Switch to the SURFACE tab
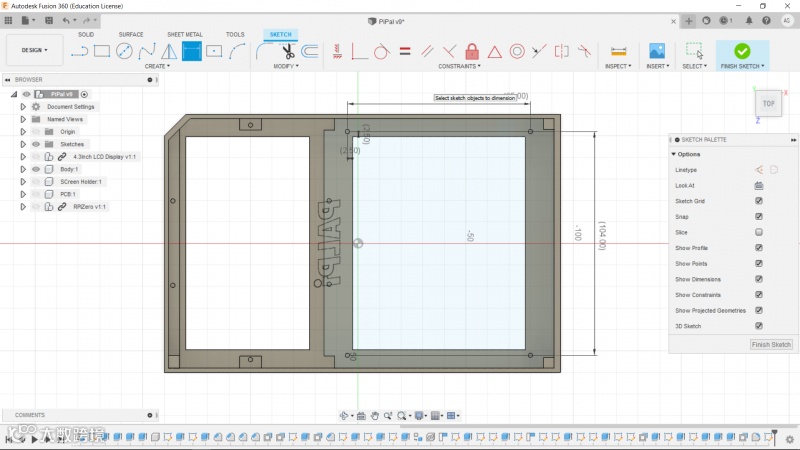800x450 pixels. click(x=131, y=34)
